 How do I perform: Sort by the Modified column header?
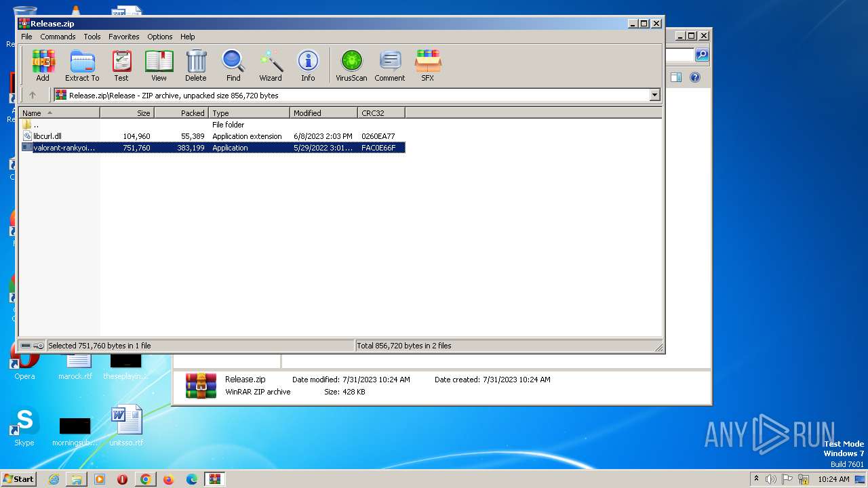pyautogui.click(x=324, y=113)
